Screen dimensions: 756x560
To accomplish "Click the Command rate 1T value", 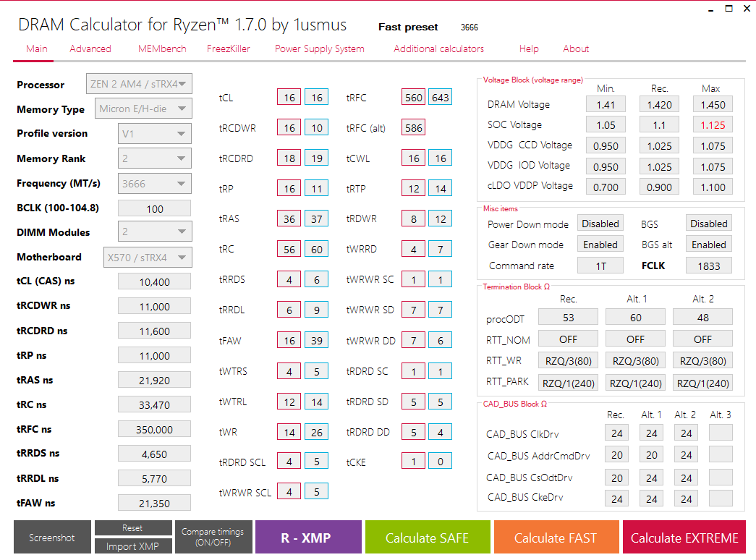I will (x=600, y=266).
